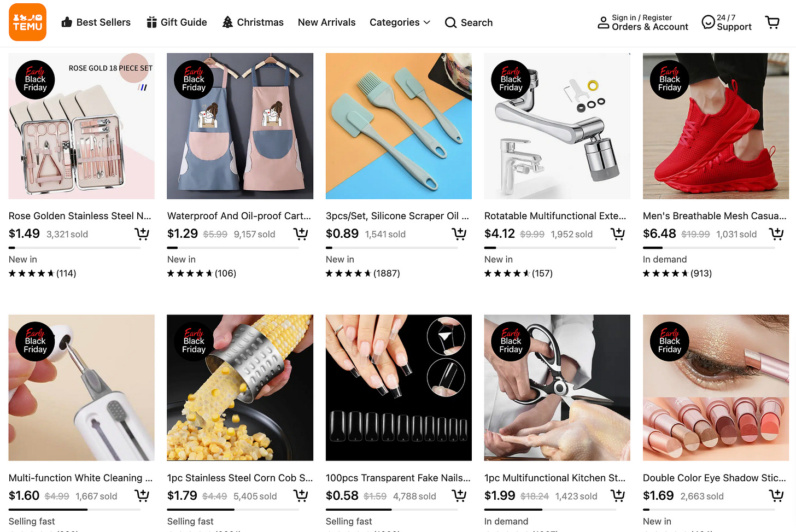
Task: Open Sign in / Register account menu
Action: (643, 22)
